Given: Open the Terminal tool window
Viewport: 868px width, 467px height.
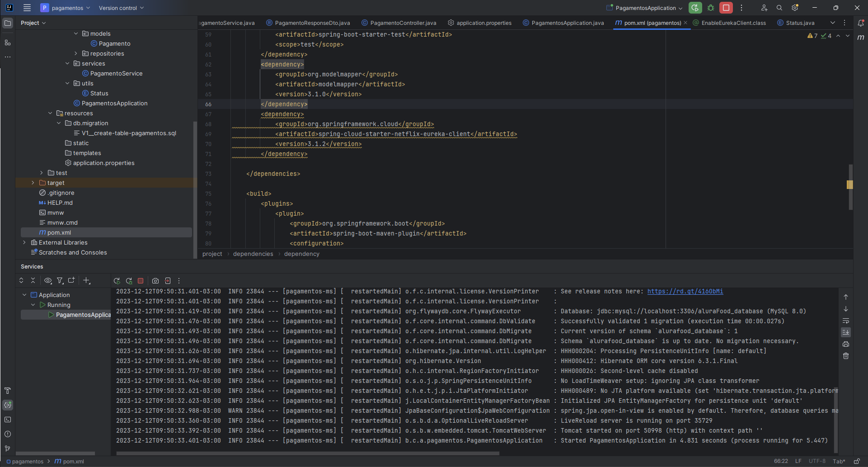Looking at the screenshot, I should click(x=8, y=420).
